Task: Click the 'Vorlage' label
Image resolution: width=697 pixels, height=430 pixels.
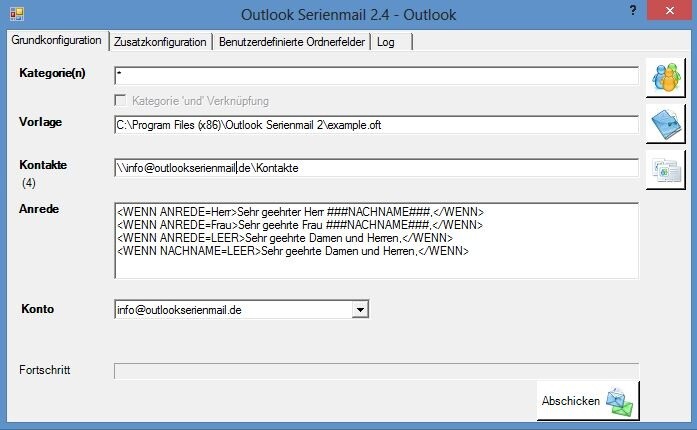Action: (40, 122)
